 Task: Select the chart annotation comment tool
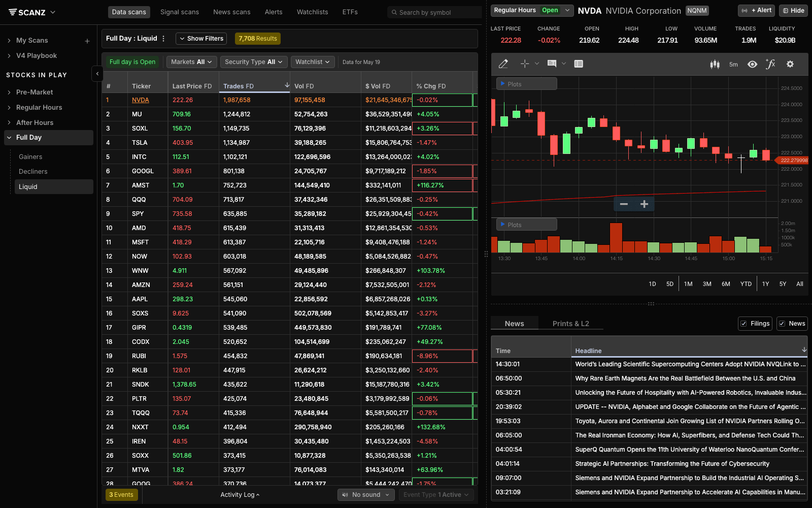coord(552,64)
